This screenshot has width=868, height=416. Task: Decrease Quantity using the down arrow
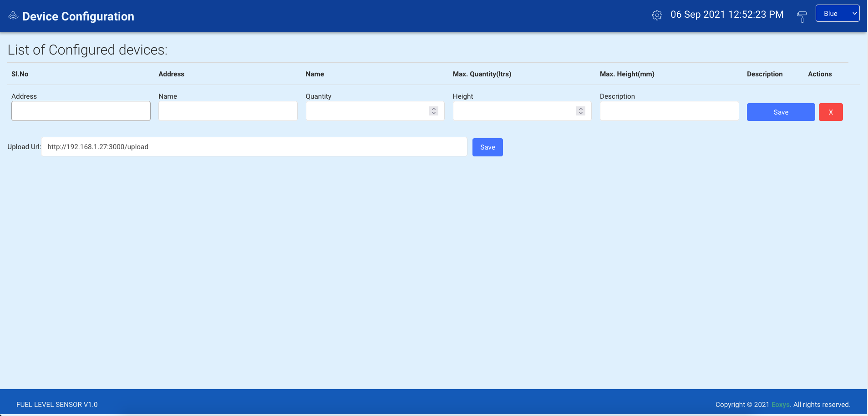[434, 113]
